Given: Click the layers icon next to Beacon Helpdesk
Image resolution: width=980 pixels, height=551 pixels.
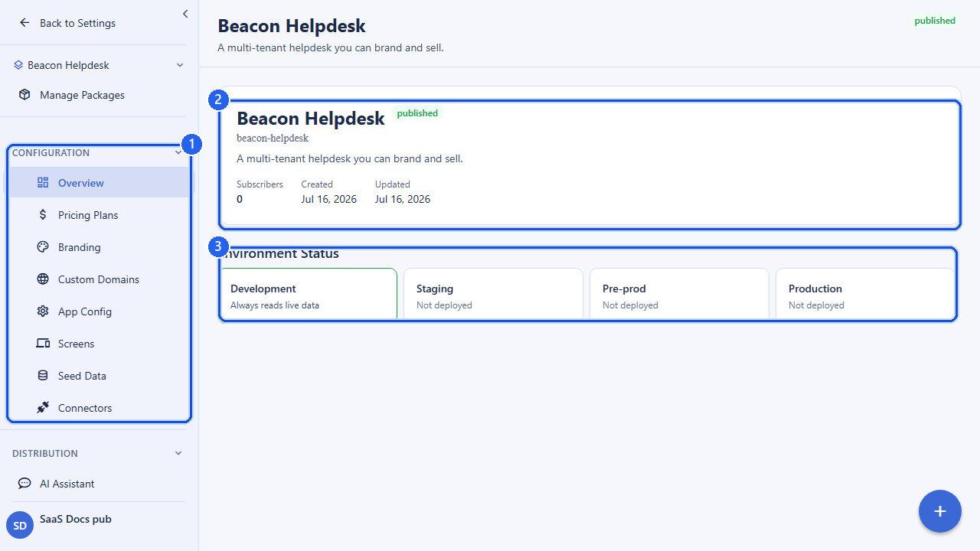Looking at the screenshot, I should [18, 65].
